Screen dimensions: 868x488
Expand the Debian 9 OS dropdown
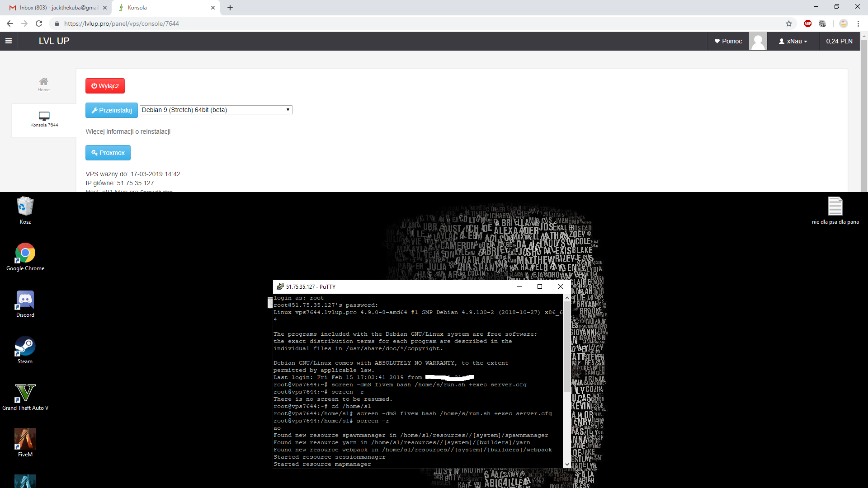click(x=216, y=110)
